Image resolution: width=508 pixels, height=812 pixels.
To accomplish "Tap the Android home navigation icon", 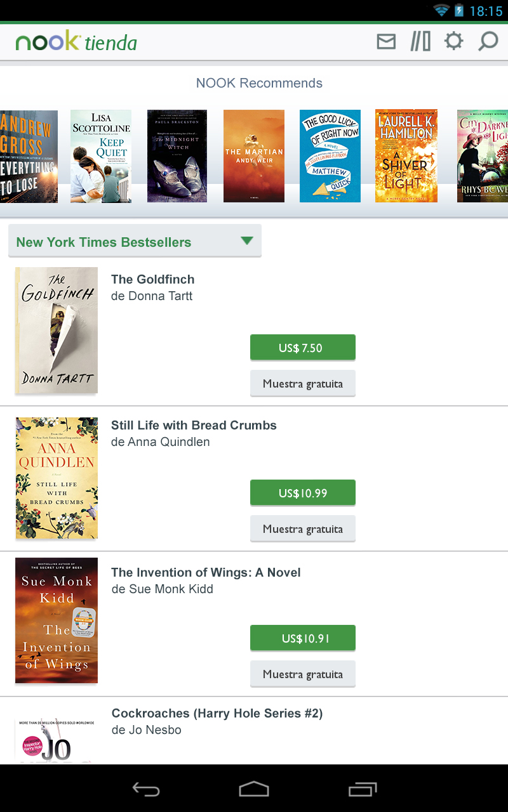I will 254,789.
